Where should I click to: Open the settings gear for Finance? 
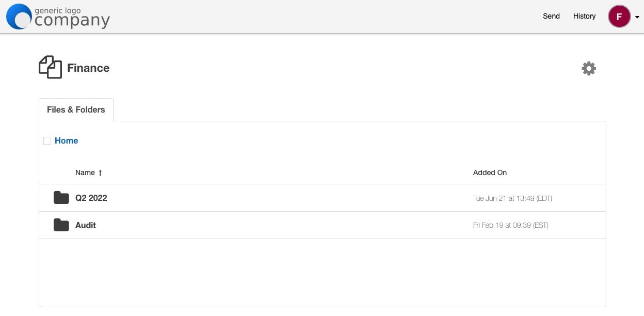(x=589, y=69)
